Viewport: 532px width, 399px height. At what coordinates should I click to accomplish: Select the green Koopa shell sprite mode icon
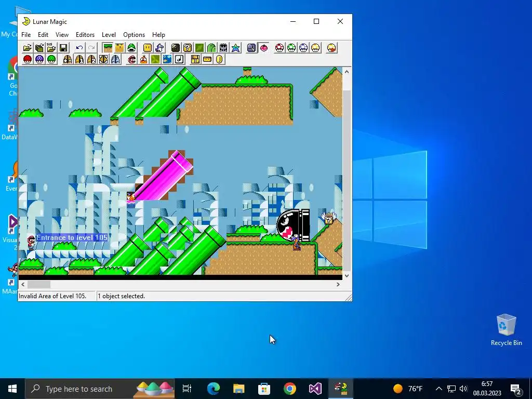(131, 48)
